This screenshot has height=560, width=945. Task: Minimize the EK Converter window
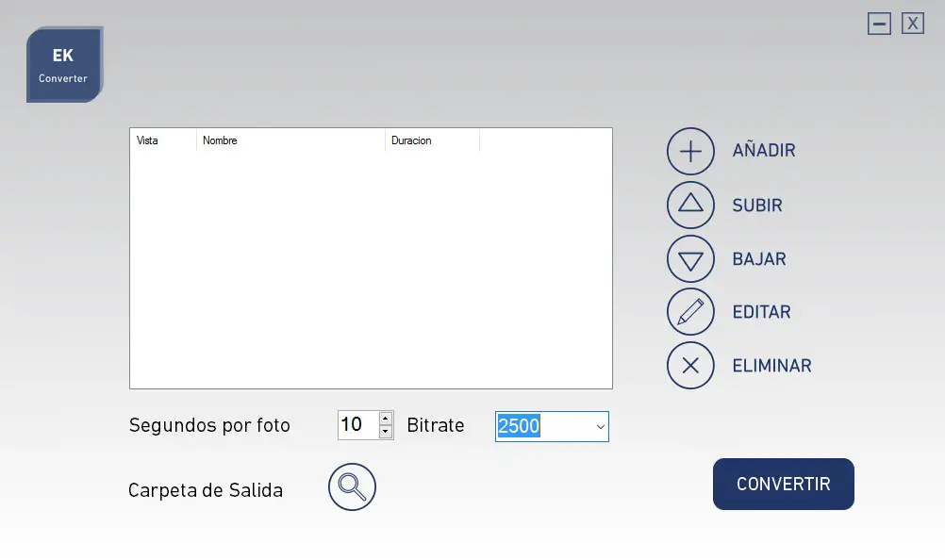pyautogui.click(x=879, y=24)
